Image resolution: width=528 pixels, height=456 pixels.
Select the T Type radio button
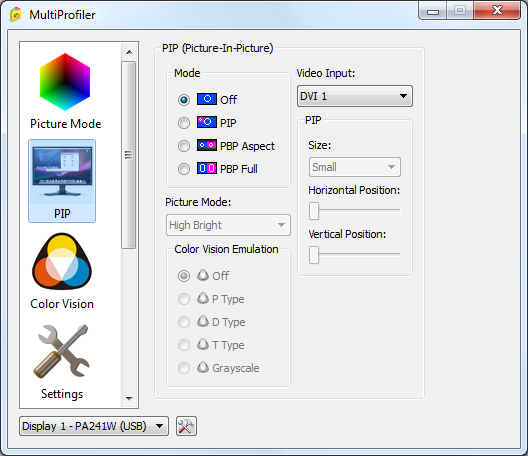[184, 345]
